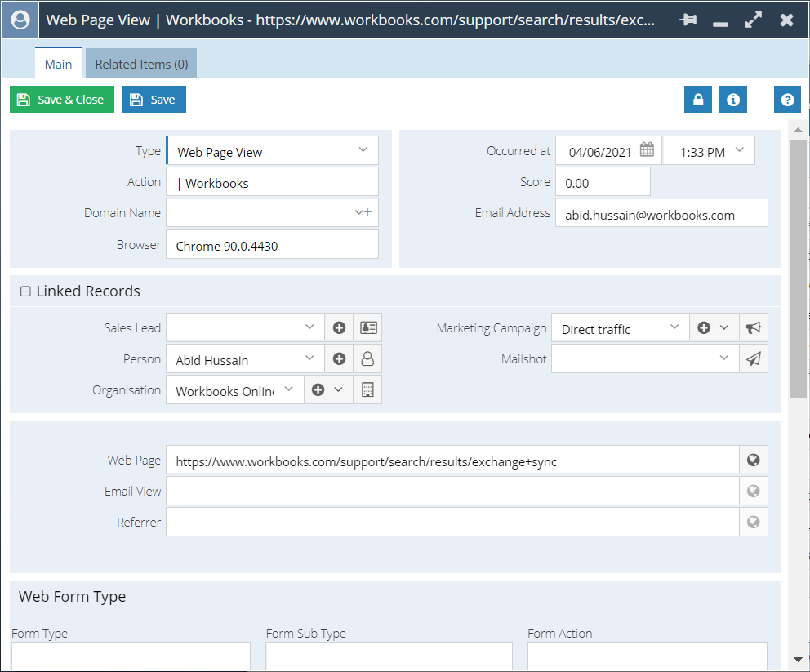Click into the Email Address field
Screen dimensions: 810x672
(x=661, y=212)
